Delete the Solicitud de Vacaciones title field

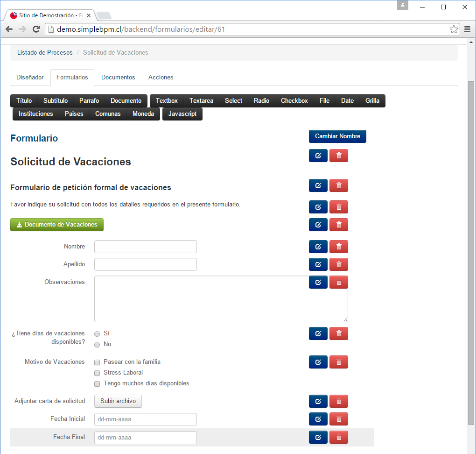339,156
